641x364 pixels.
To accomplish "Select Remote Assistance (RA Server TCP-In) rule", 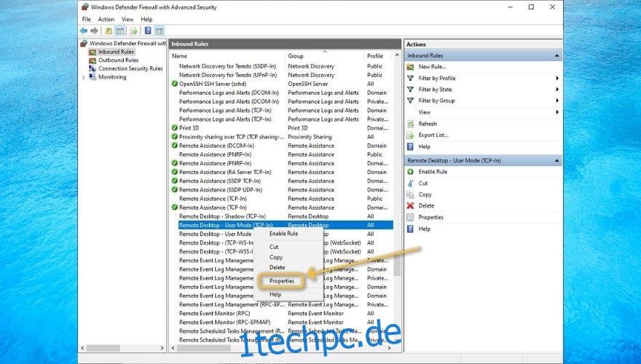I will pos(225,172).
